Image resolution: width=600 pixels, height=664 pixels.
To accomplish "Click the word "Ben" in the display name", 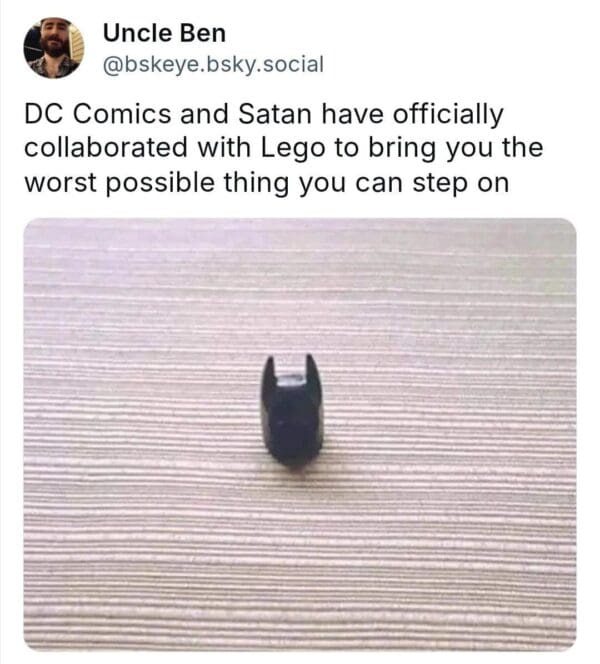I will coord(205,35).
